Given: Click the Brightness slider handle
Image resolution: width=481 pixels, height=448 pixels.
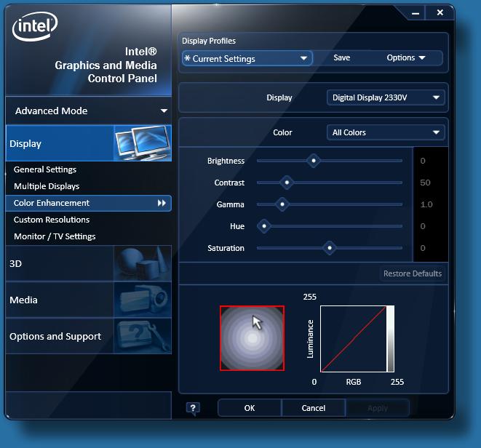Looking at the screenshot, I should click(314, 161).
